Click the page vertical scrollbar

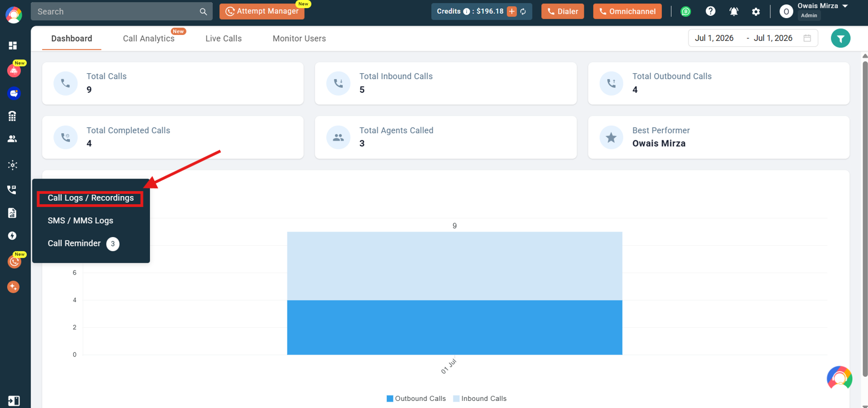[865, 218]
